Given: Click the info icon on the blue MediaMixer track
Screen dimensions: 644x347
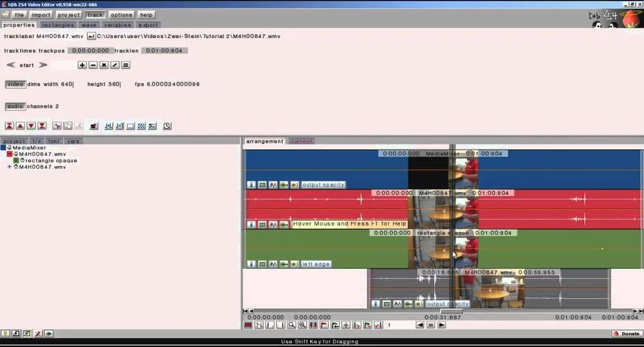Looking at the screenshot, I should pos(251,185).
